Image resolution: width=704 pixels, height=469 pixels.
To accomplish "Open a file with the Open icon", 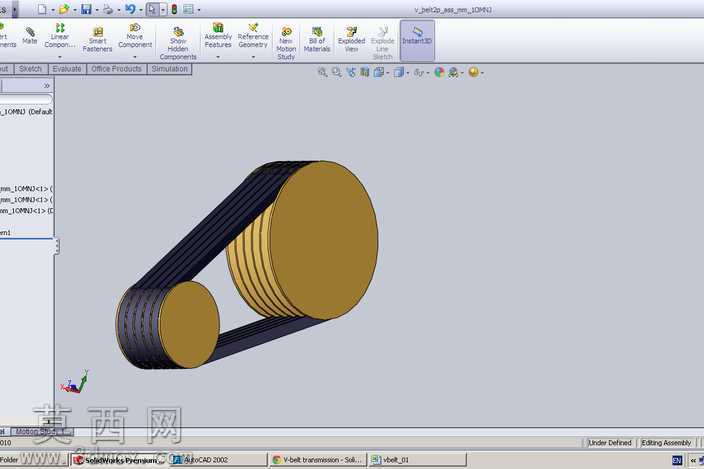I will 64,9.
